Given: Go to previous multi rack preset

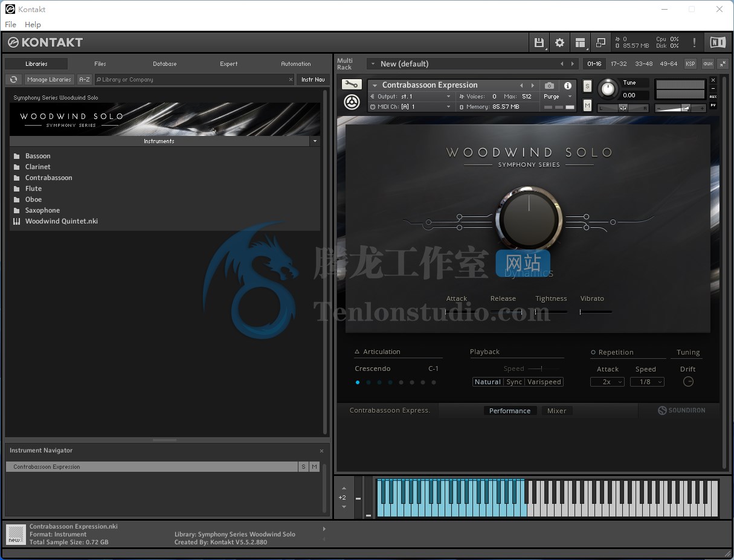Looking at the screenshot, I should [x=562, y=63].
